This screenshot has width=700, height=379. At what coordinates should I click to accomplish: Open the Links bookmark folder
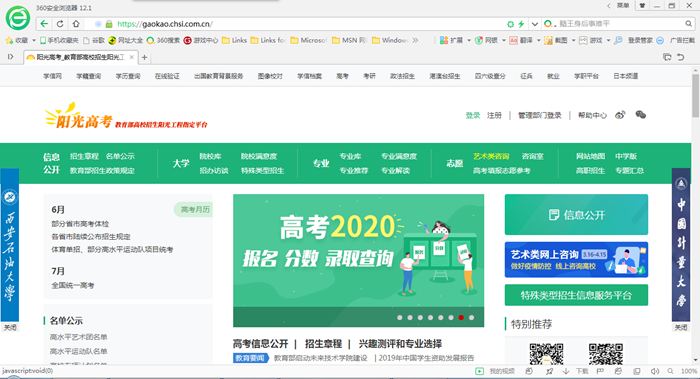point(234,40)
